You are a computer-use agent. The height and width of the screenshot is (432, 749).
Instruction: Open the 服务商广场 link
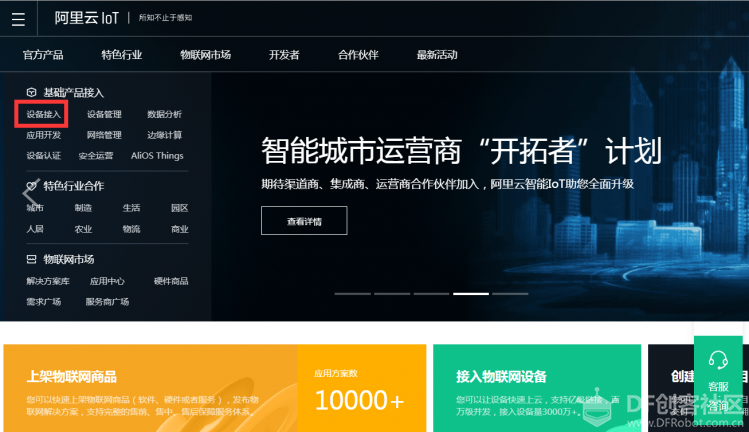tap(107, 302)
